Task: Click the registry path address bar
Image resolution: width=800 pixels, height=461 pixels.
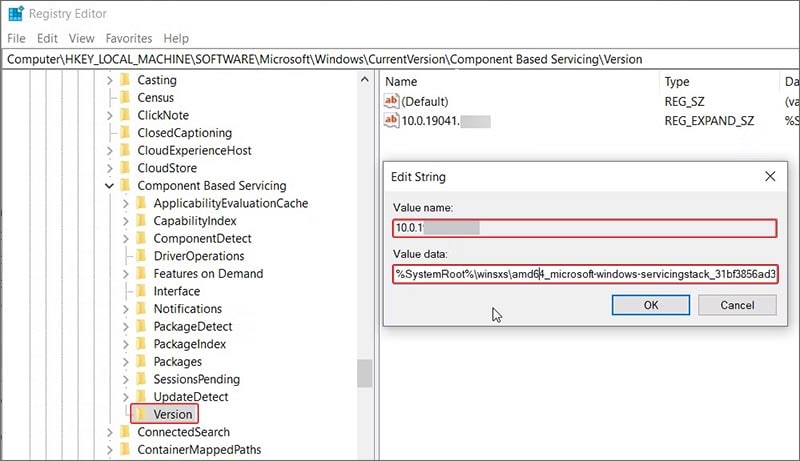Action: pos(400,59)
